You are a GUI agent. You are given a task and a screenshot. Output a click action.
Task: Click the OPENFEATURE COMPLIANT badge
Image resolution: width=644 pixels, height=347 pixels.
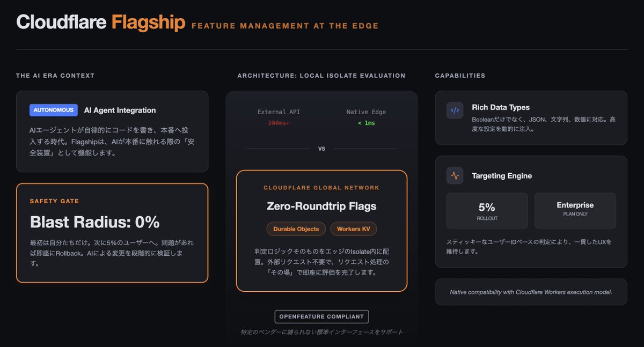[x=321, y=316]
